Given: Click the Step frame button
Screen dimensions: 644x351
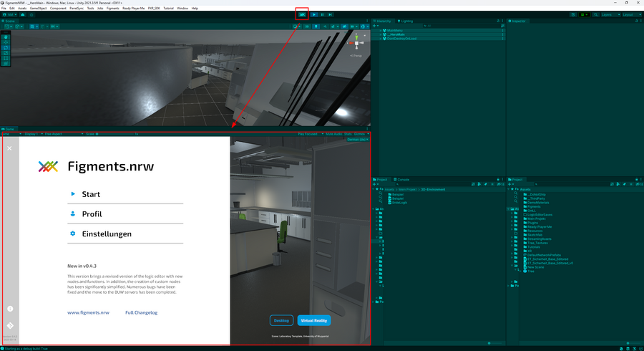Looking at the screenshot, I should point(330,14).
